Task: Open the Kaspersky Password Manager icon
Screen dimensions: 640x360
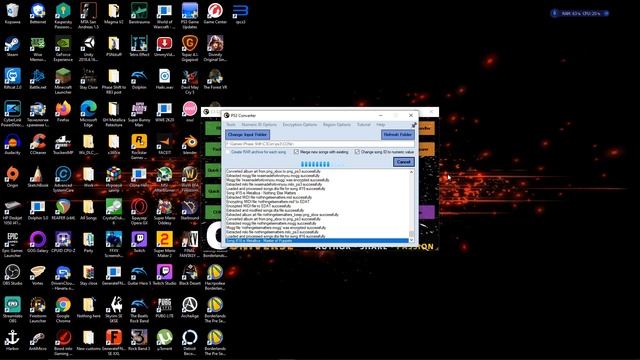Action: (63, 16)
